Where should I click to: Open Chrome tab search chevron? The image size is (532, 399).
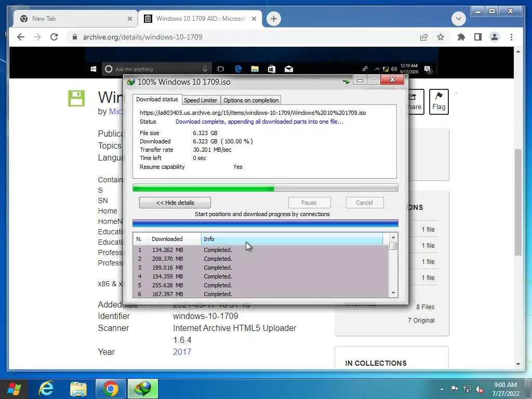coord(458,19)
